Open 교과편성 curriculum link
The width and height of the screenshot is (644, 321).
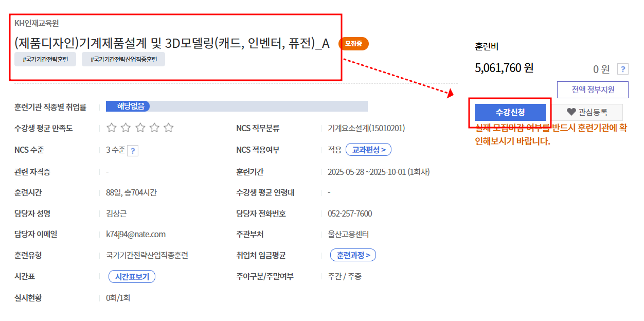368,150
